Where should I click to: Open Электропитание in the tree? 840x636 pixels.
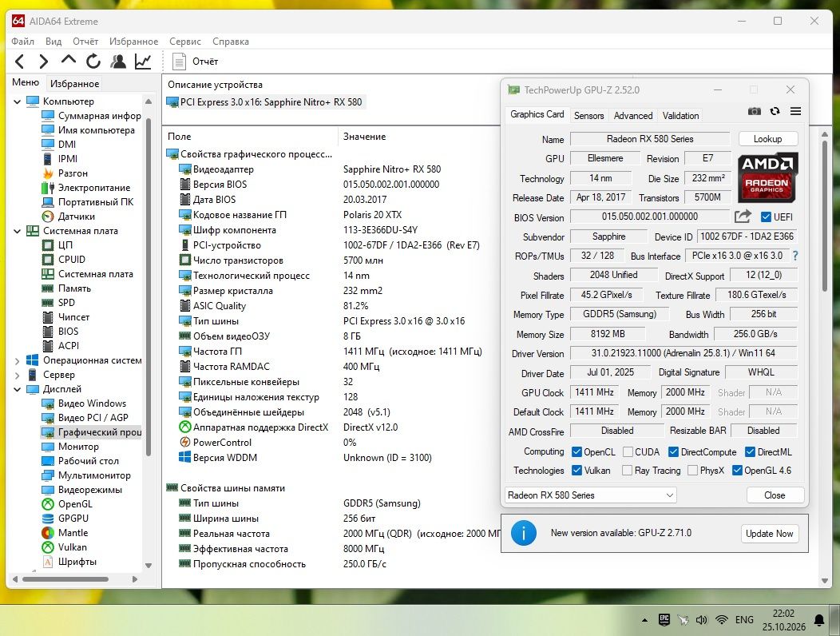point(93,188)
